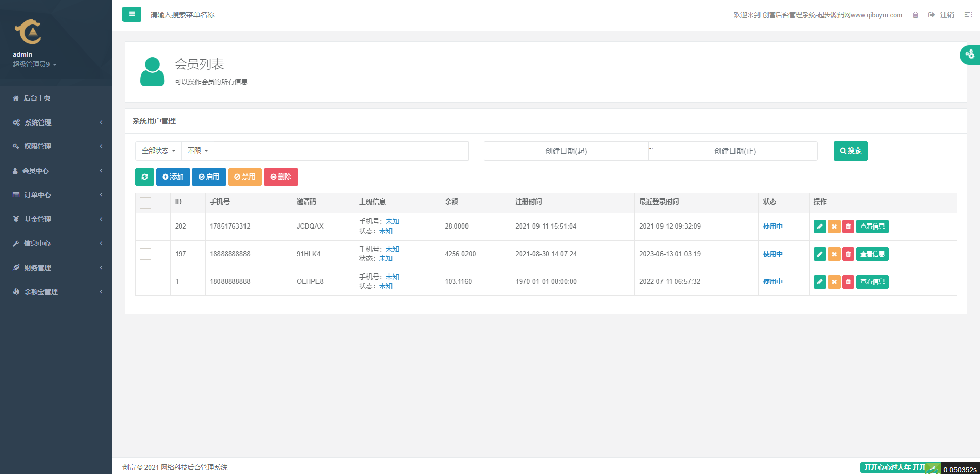This screenshot has height=474, width=980.
Task: Click the blue 添加 add button
Action: point(173,177)
